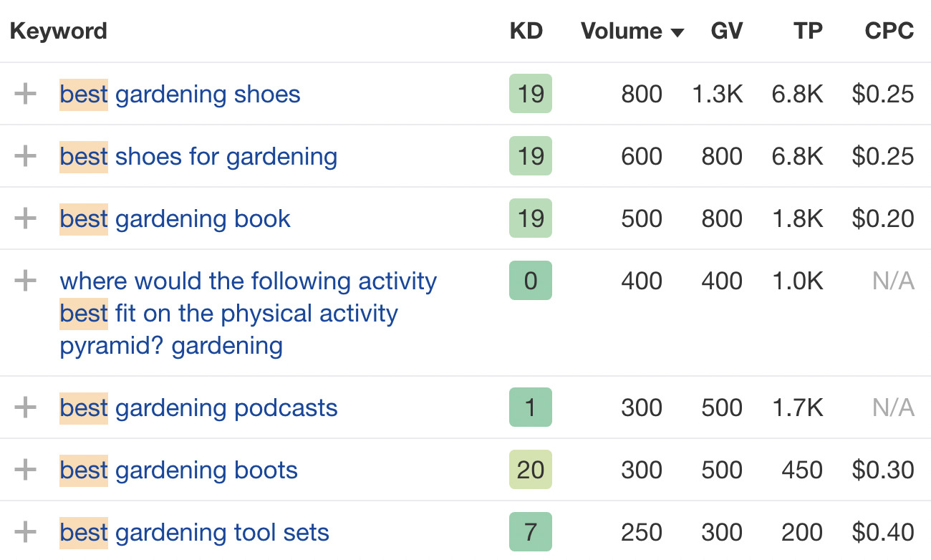The width and height of the screenshot is (931, 560).
Task: Click the N/A CPC value for "best gardening podcasts"
Action: point(892,407)
